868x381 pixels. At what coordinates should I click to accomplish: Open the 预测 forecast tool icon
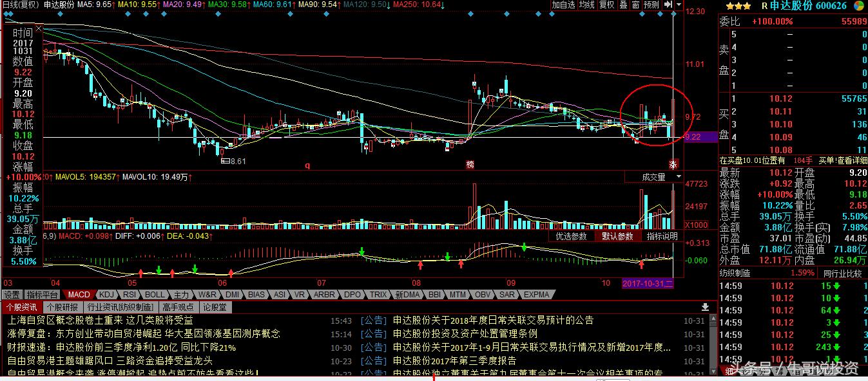(x=651, y=5)
